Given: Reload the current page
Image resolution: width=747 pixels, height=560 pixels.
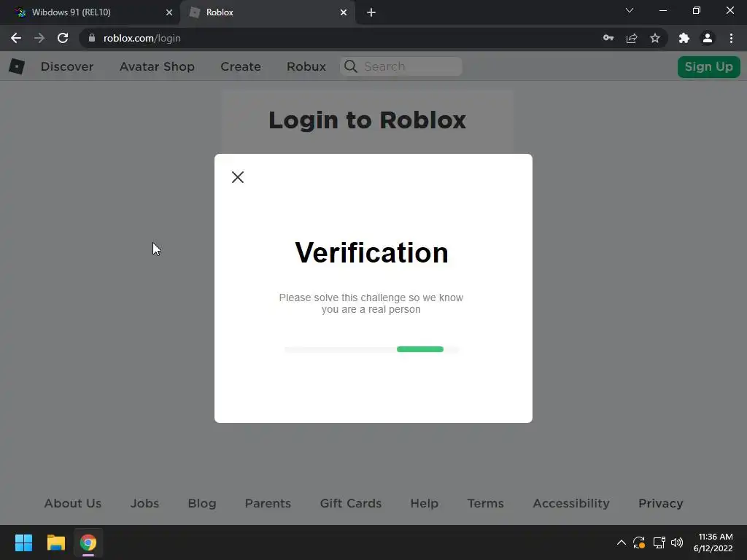Looking at the screenshot, I should pyautogui.click(x=63, y=38).
